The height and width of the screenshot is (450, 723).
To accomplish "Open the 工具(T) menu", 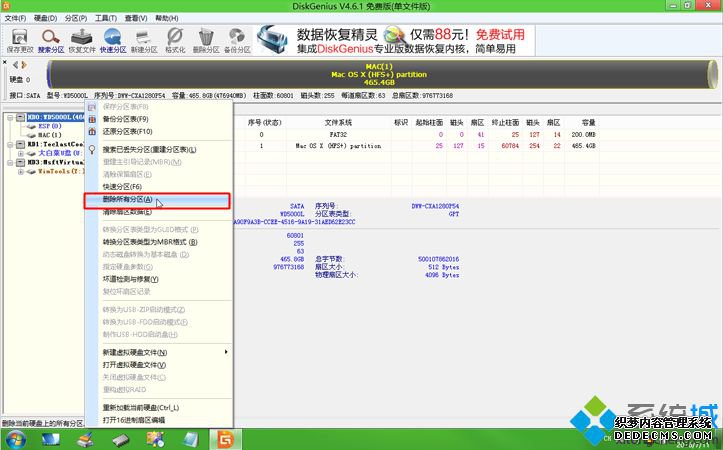I will point(106,18).
